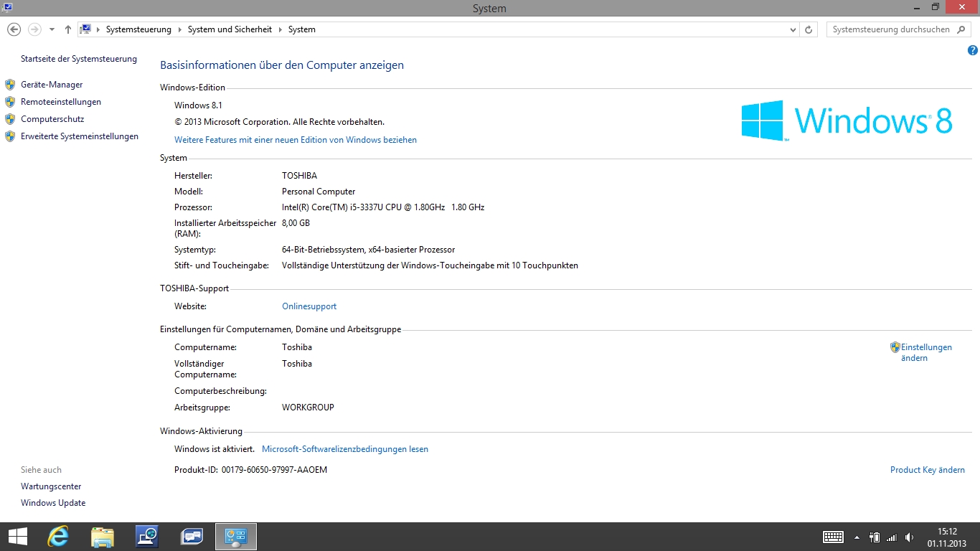Click the shield icon beside Computerschutz
Screen dimensions: 980x551
pos(10,119)
